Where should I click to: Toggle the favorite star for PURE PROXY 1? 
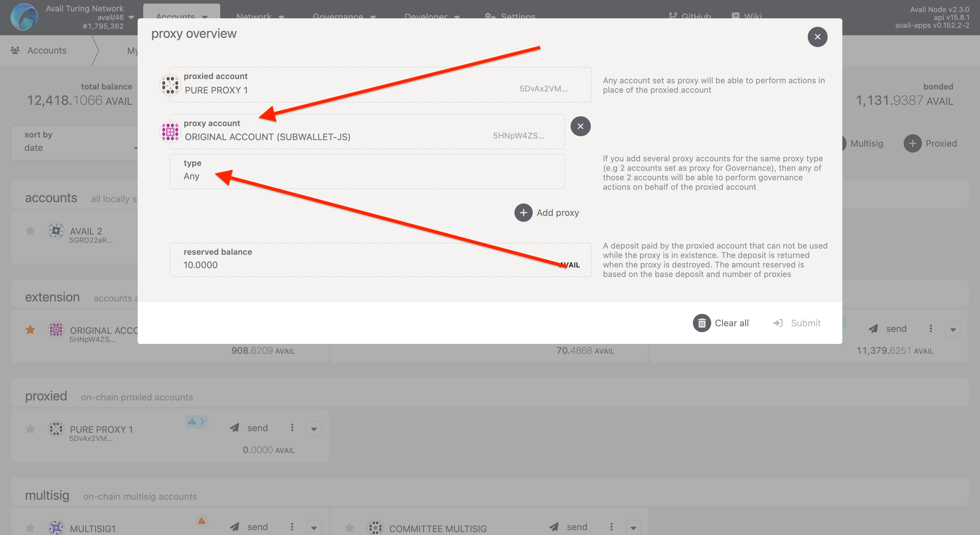point(30,429)
